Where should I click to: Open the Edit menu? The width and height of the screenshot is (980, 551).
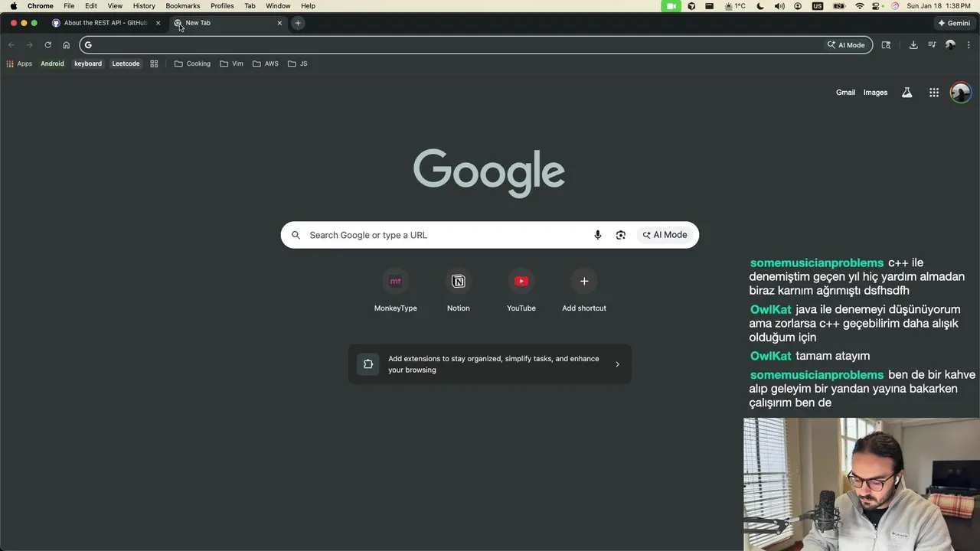click(91, 6)
